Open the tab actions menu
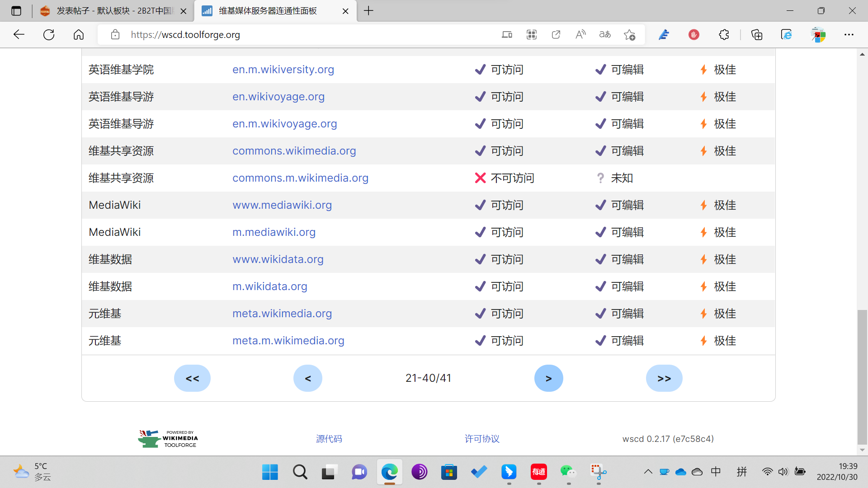The image size is (868, 488). pos(16,11)
